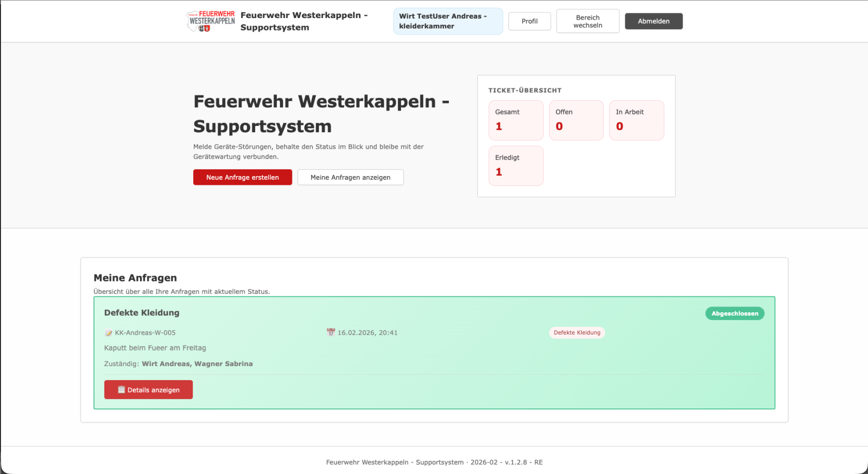Click the calendar icon next to the ticket date
Screen dimensions: 868x474
coord(331,332)
